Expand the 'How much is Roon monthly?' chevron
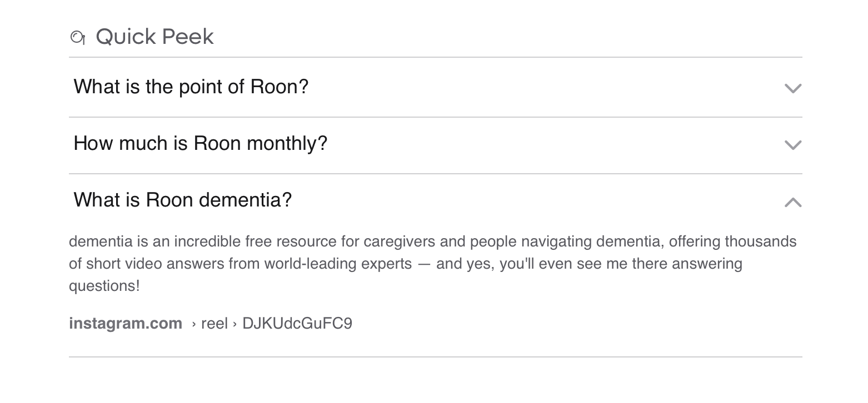 point(792,145)
